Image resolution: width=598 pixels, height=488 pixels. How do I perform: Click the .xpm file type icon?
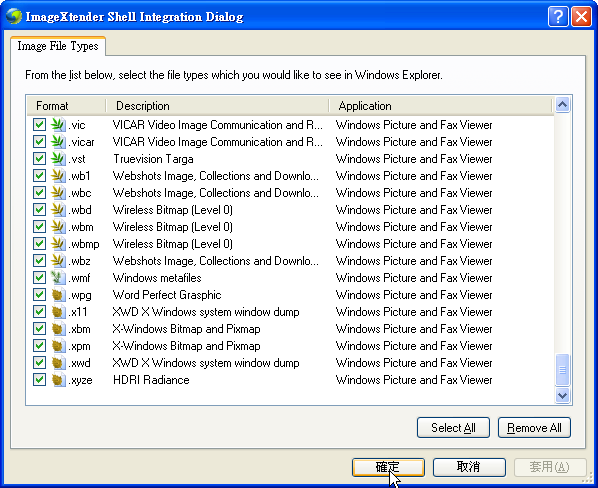(58, 346)
